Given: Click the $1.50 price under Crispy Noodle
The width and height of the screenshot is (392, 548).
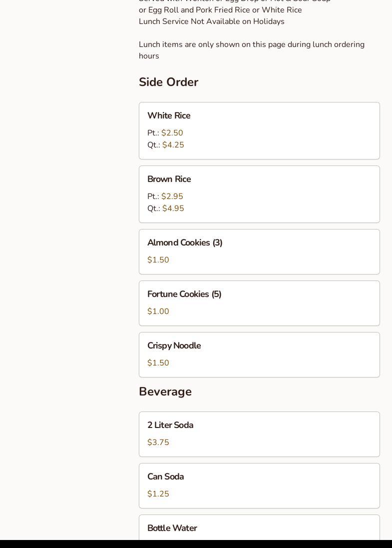Looking at the screenshot, I should pyautogui.click(x=158, y=363).
